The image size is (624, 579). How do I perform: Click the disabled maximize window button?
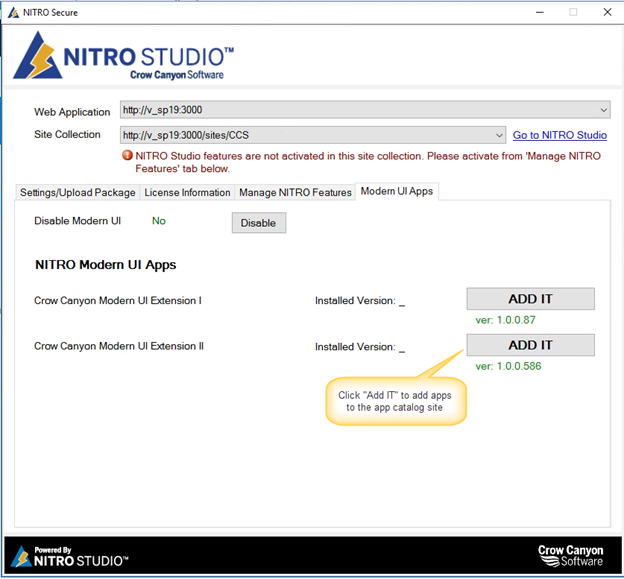(573, 12)
